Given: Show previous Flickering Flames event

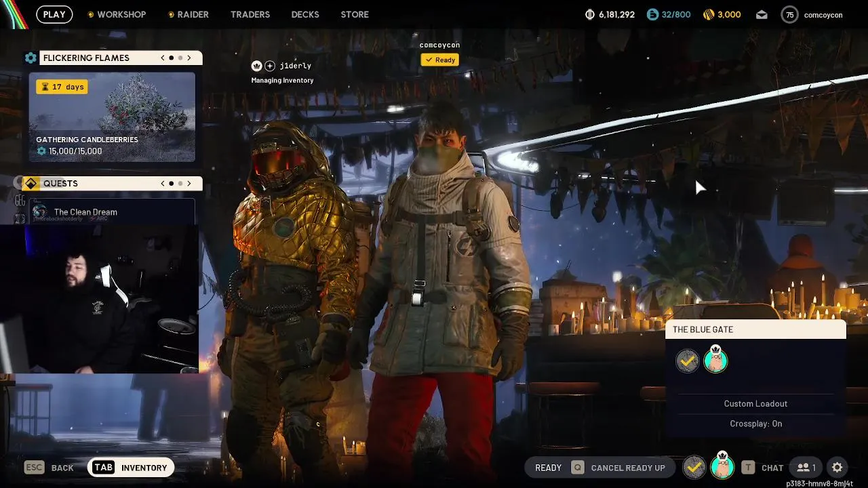Looking at the screenshot, I should pyautogui.click(x=163, y=58).
